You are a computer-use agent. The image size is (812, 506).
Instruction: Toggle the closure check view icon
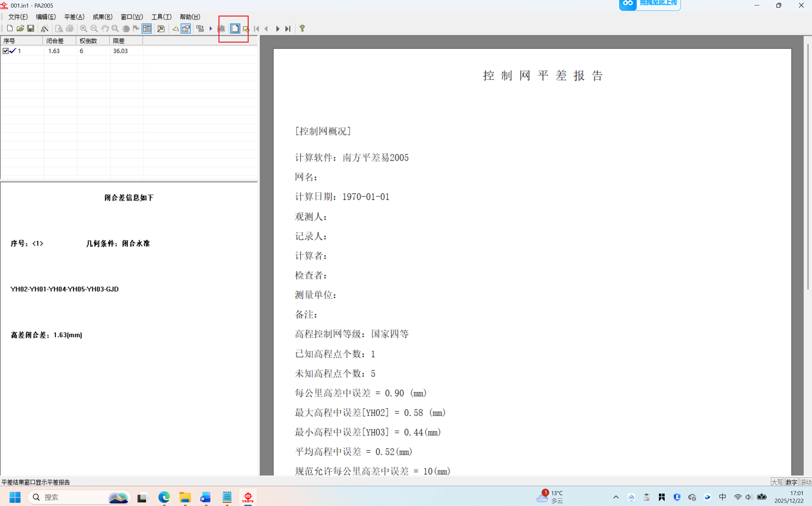186,28
